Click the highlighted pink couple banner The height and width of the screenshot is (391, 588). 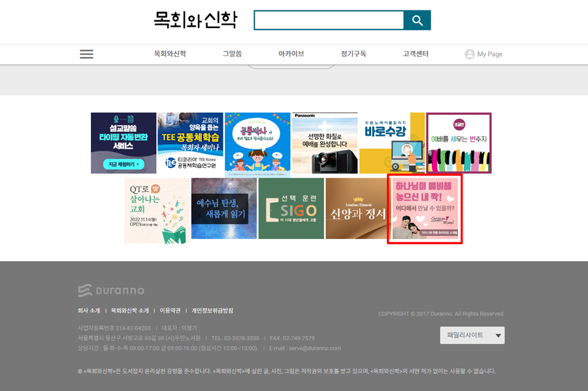[425, 209]
